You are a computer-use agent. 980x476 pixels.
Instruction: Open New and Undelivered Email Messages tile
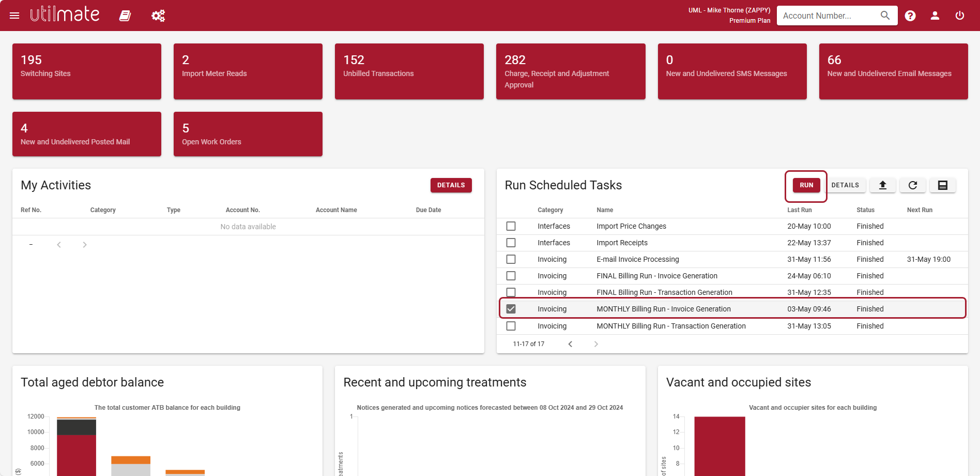[893, 71]
